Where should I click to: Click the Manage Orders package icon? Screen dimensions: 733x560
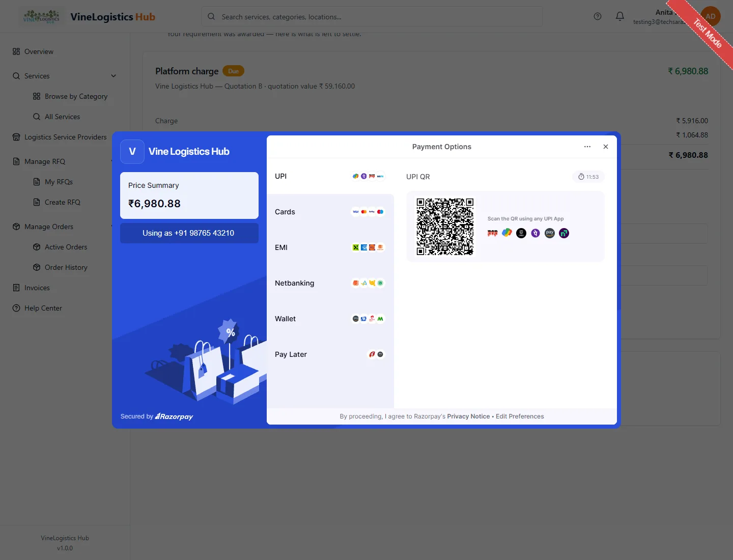pos(16,227)
